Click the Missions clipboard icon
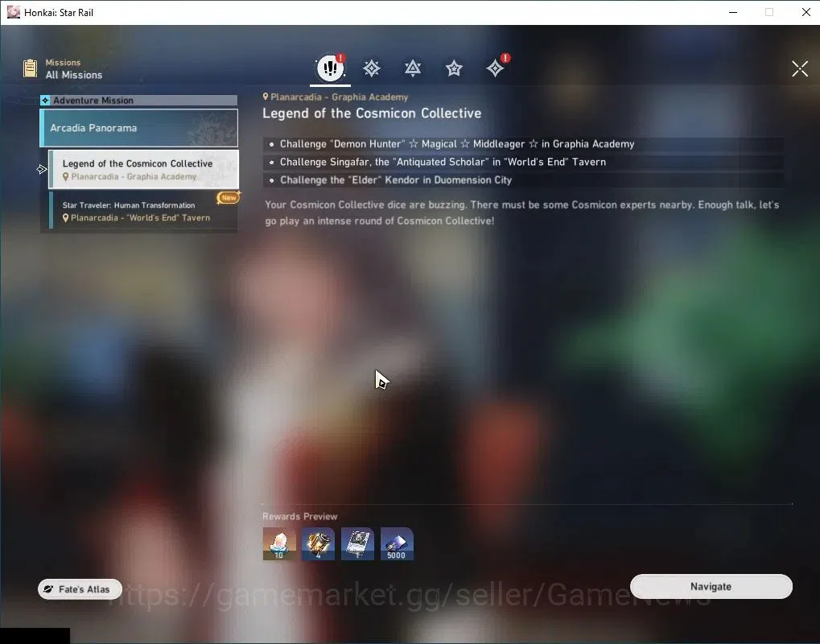The width and height of the screenshot is (820, 644). [31, 68]
